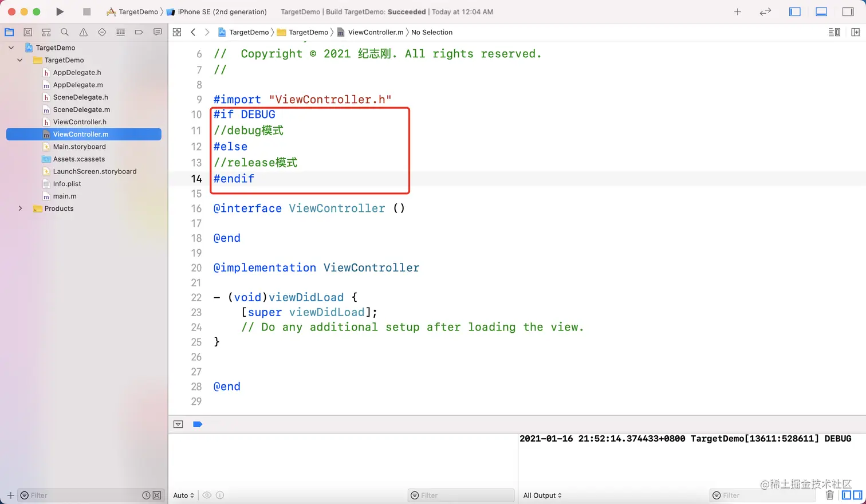Toggle the variables view pane
The image size is (866, 504).
(846, 495)
